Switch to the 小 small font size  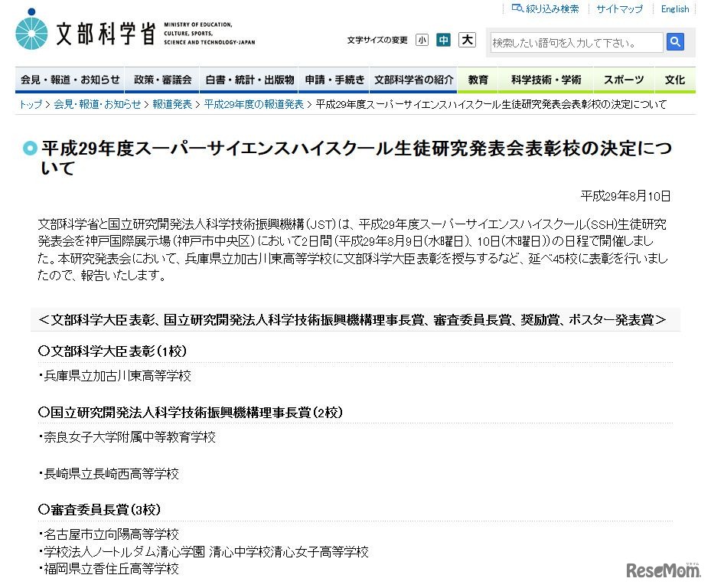click(422, 39)
